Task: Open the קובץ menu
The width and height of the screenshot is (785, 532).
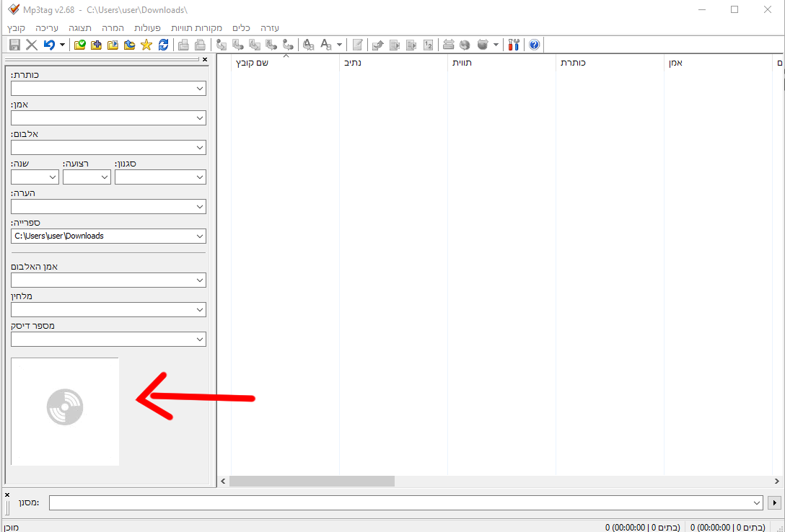Action: (16, 28)
